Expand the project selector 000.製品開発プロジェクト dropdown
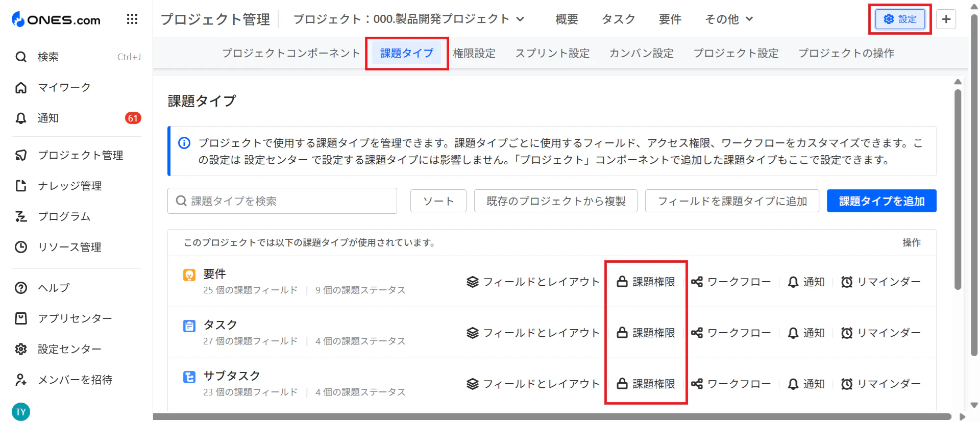 coord(409,19)
